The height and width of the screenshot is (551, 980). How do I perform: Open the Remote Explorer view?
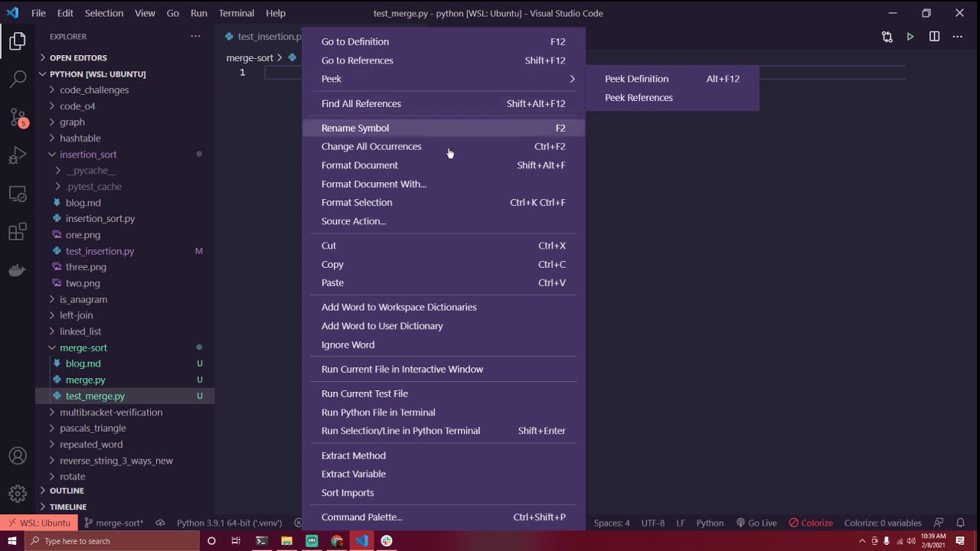[x=18, y=194]
